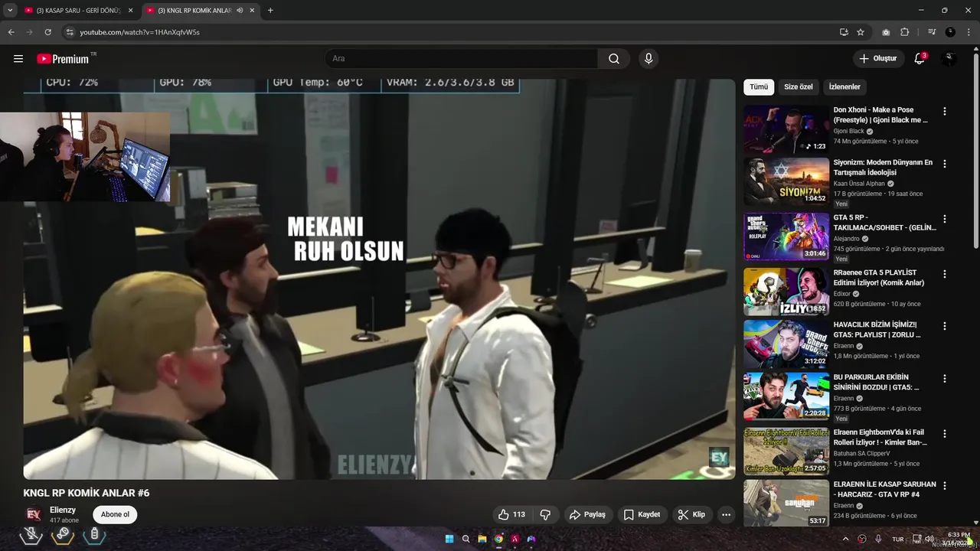Dislike the video with thumbs down
The width and height of the screenshot is (980, 551).
tap(546, 514)
